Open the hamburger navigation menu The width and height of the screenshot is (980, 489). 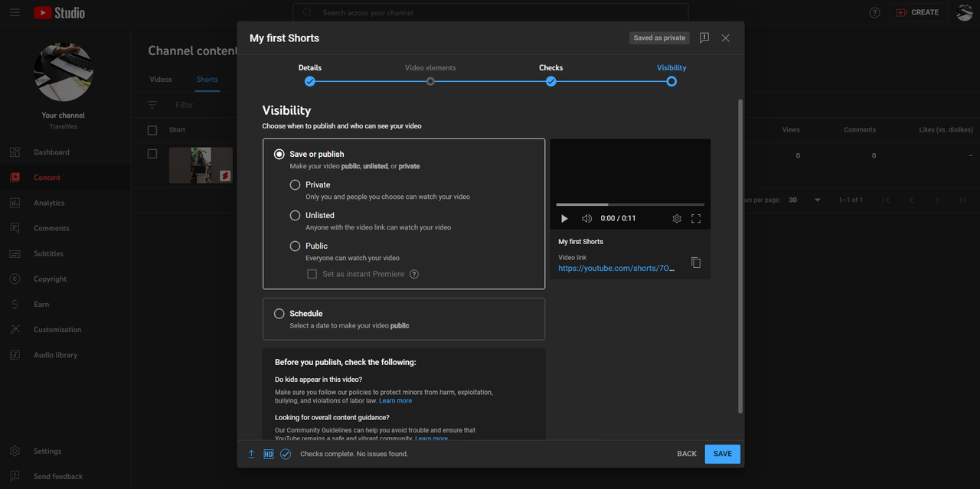15,12
